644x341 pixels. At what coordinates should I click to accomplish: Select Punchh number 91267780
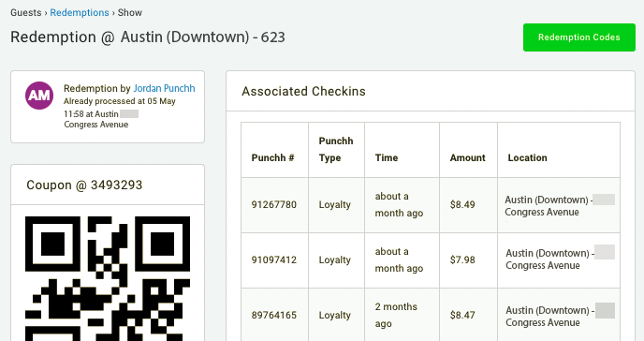(x=274, y=204)
